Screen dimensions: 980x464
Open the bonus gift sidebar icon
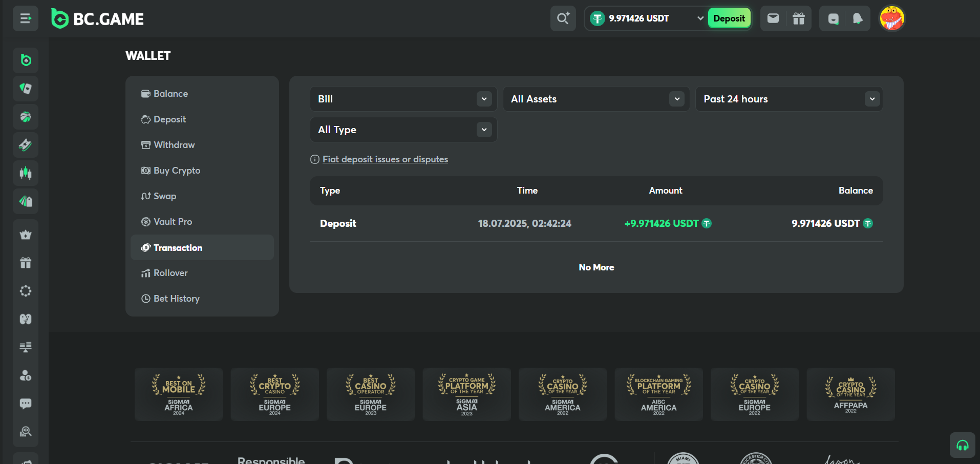click(x=26, y=263)
